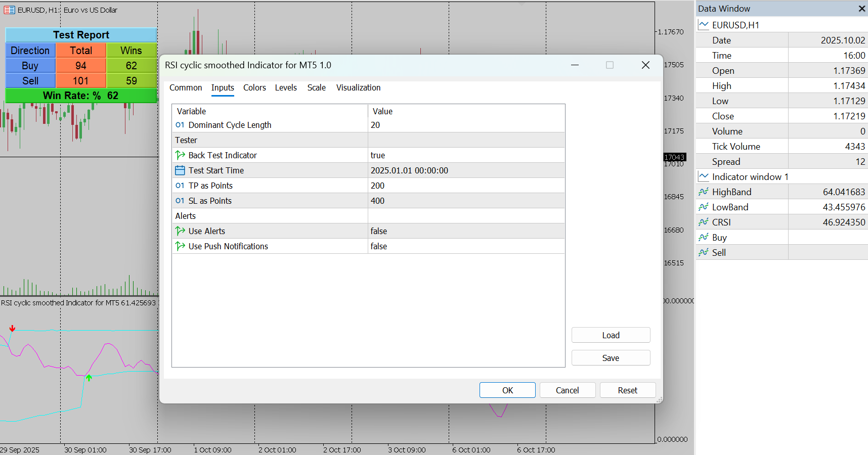This screenshot has width=868, height=455.
Task: Click the red sell arrow on indicator subwindow
Action: tap(12, 329)
